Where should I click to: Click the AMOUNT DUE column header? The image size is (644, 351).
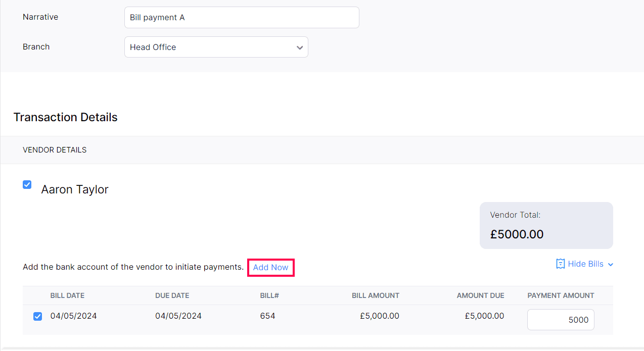point(480,295)
